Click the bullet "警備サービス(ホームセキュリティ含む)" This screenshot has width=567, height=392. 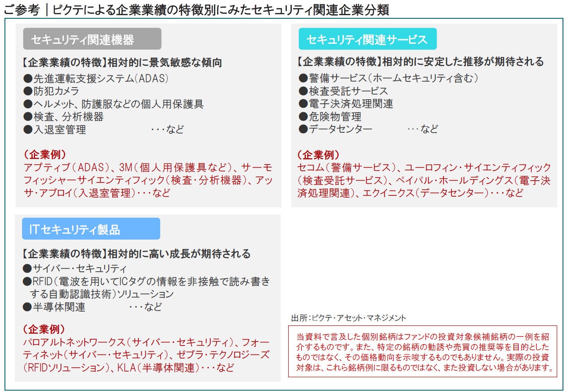(389, 78)
